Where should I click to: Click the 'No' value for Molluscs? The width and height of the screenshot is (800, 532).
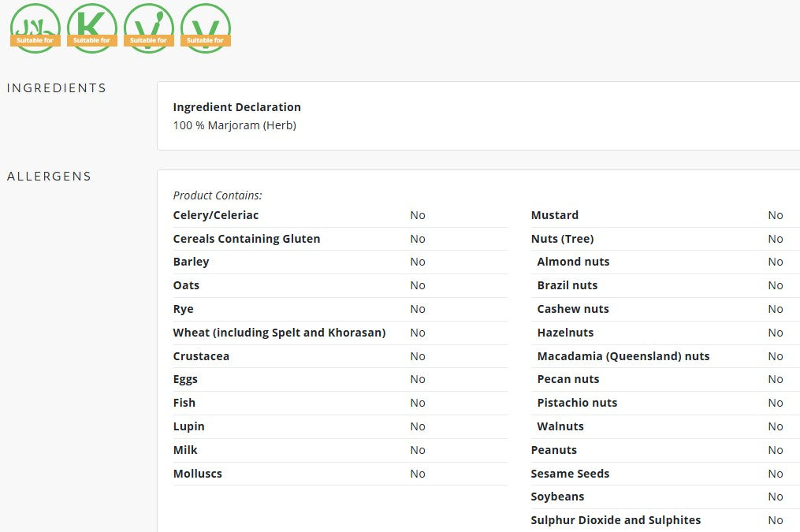(418, 474)
